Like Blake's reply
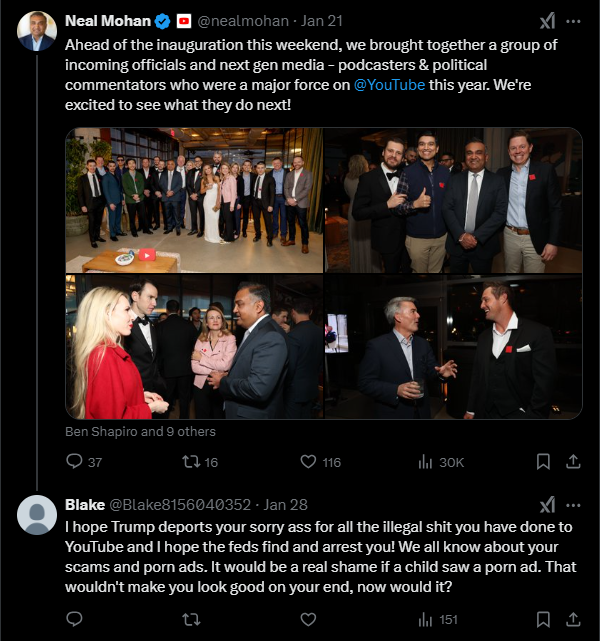Viewport: 600px width, 641px height. 308,619
